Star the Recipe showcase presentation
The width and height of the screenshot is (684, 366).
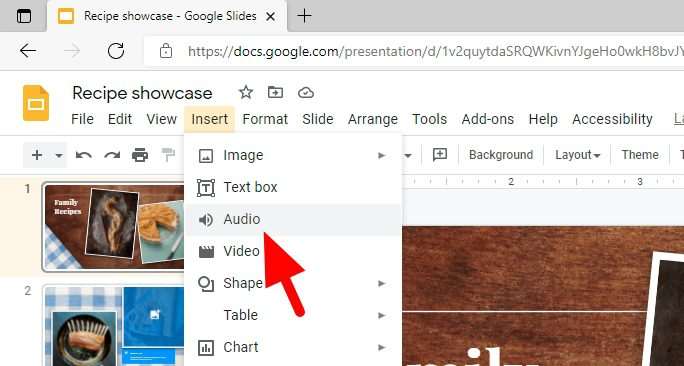(x=246, y=92)
